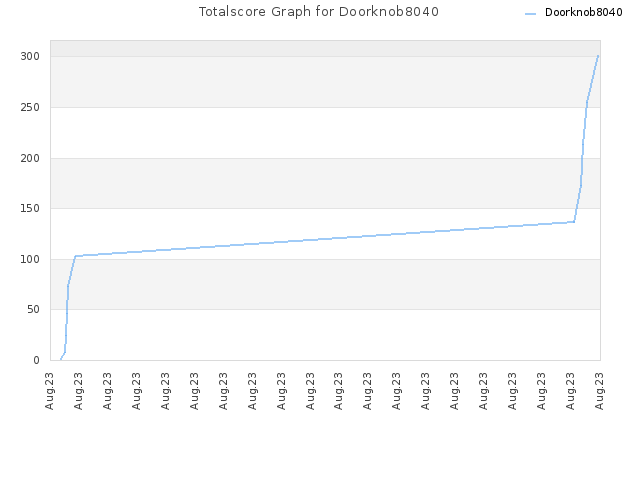The width and height of the screenshot is (640, 480).
Task: Click the y-axis label 50
Action: click(33, 310)
